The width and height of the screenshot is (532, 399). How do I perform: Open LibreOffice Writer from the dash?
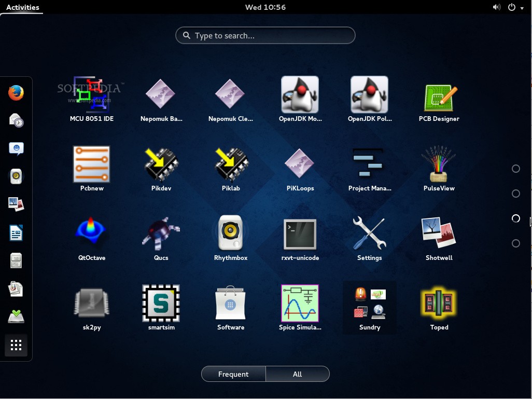point(16,232)
